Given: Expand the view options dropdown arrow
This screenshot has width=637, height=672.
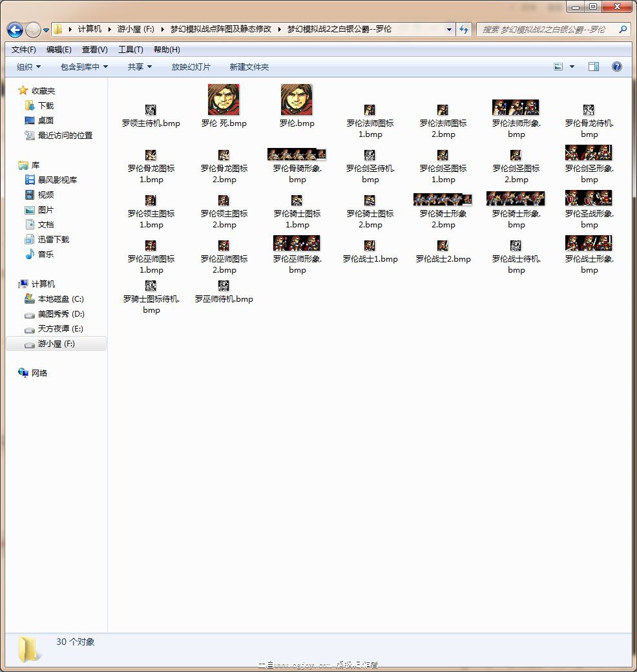Looking at the screenshot, I should [x=572, y=67].
